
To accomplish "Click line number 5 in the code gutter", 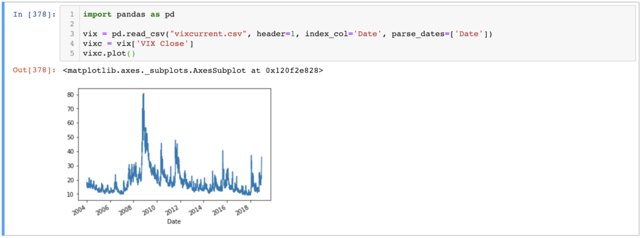I will click(x=72, y=54).
